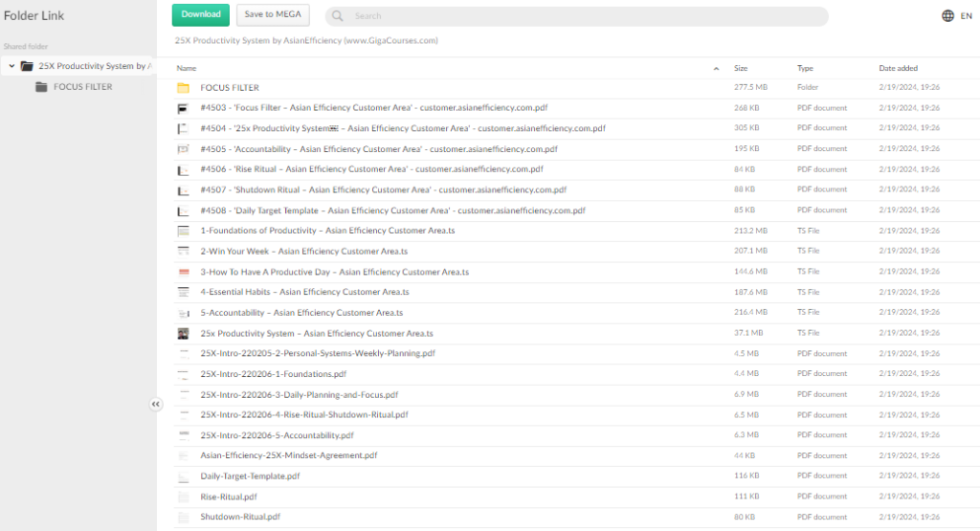
Task: Click thumbnail of Shutdown-Ritual.pdf
Action: (x=183, y=518)
